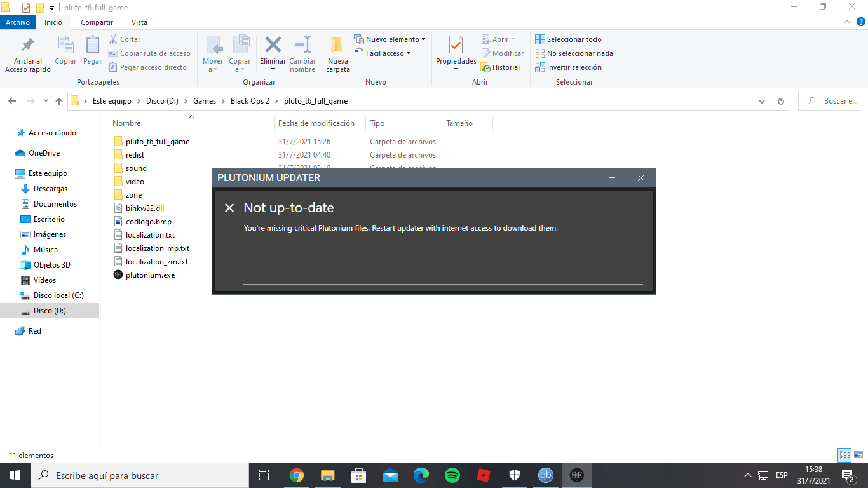Switch to the Compartir ribbon tab
This screenshot has height=488, width=868.
coord(97,22)
